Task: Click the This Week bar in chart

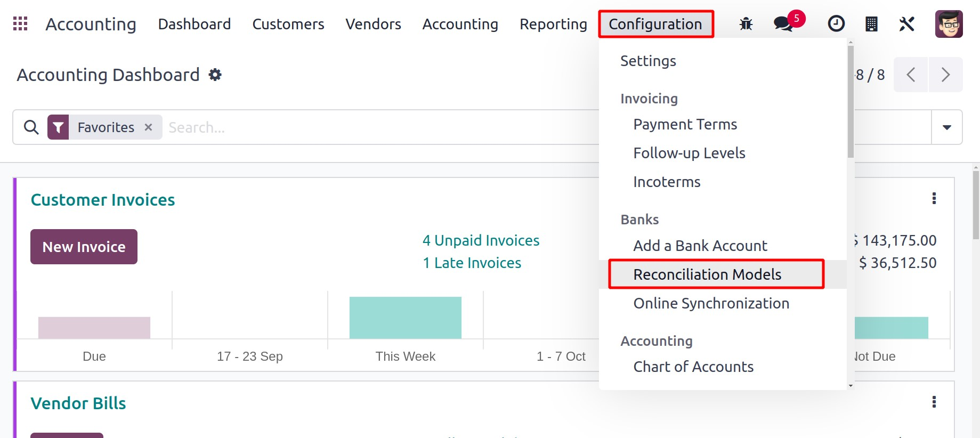Action: point(405,318)
